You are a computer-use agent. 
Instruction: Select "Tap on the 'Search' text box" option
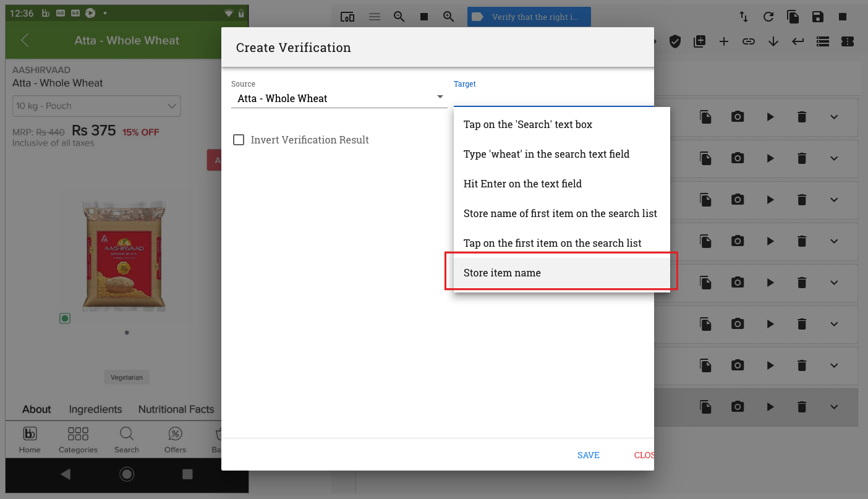coord(562,124)
